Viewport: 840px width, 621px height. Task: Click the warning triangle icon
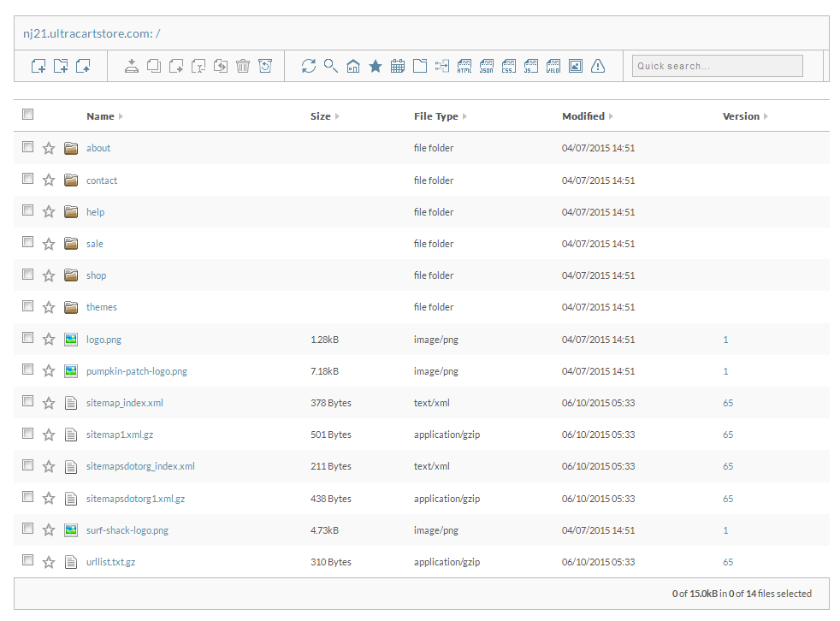[x=598, y=66]
